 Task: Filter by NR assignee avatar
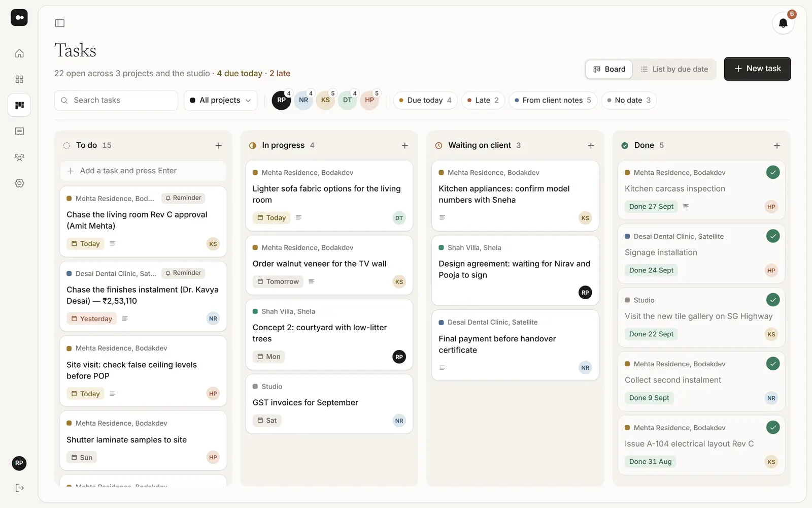[x=303, y=100]
